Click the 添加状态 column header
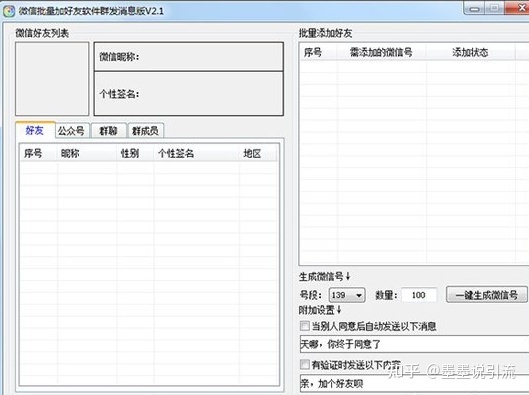The width and height of the screenshot is (529, 395). [x=471, y=53]
